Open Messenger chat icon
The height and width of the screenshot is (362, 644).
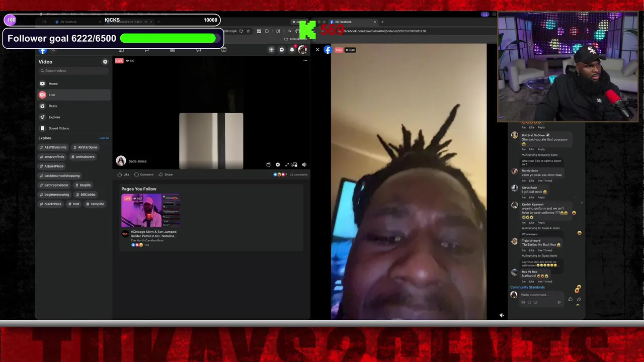click(282, 49)
